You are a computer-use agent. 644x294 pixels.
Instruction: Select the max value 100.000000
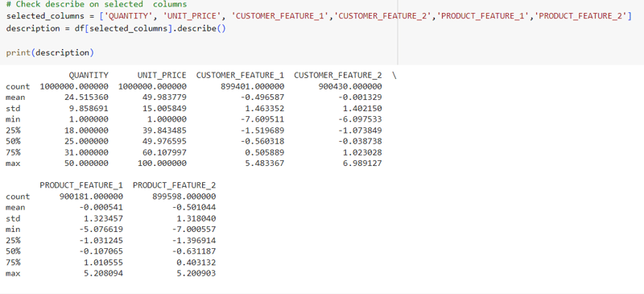point(162,164)
